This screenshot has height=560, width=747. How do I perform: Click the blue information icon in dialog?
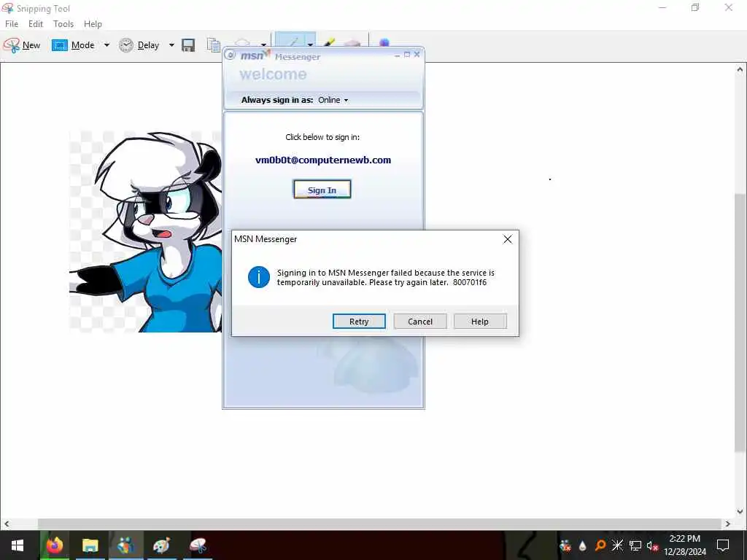pos(259,277)
